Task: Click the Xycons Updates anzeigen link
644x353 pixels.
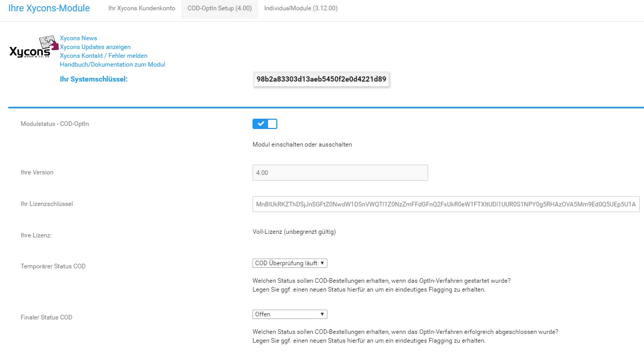Action: [x=95, y=47]
